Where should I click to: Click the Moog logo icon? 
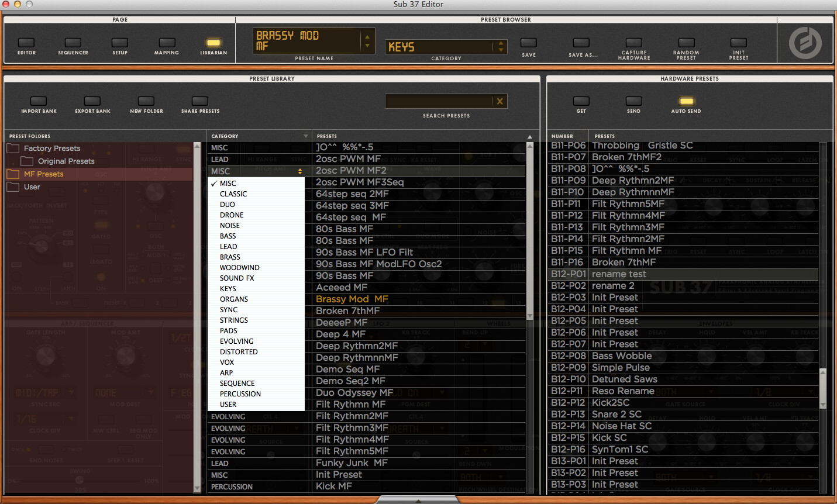pos(805,43)
